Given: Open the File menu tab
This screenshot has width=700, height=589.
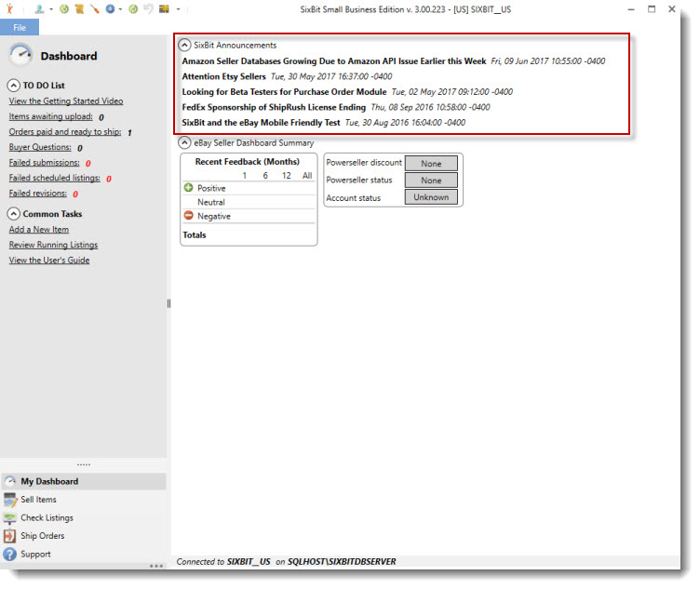Looking at the screenshot, I should coord(20,27).
